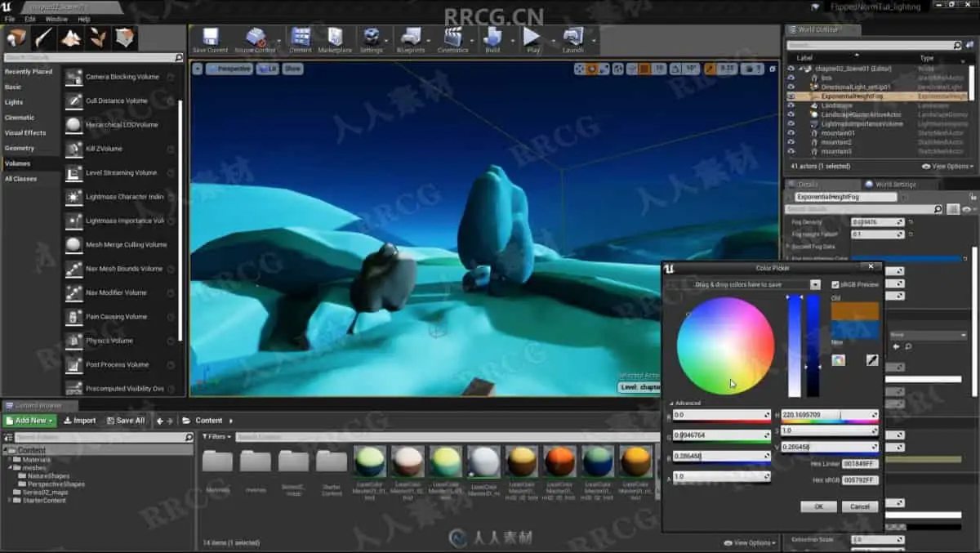Select the Geometry Editing mode icon
The width and height of the screenshot is (980, 553).
pyautogui.click(x=125, y=38)
